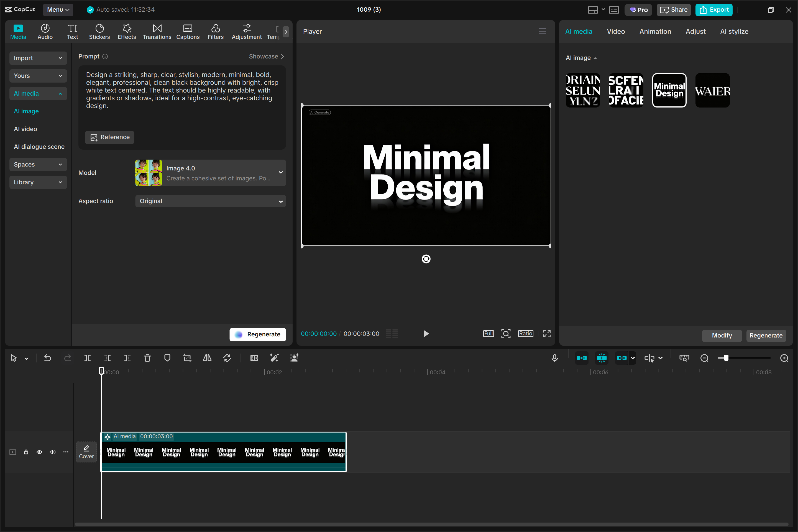Click the fullscreen player icon
This screenshot has width=798, height=532.
coord(547,334)
